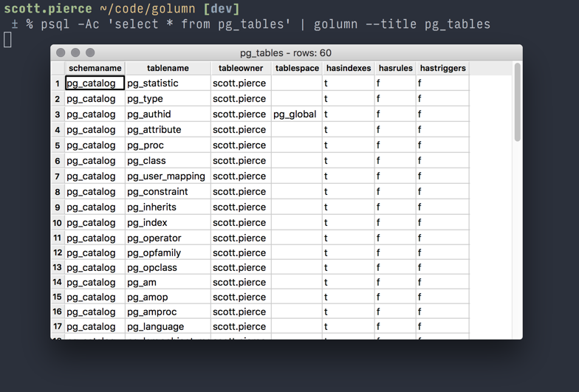This screenshot has width=579, height=392.
Task: Click the pg_index cell
Action: [x=168, y=223]
